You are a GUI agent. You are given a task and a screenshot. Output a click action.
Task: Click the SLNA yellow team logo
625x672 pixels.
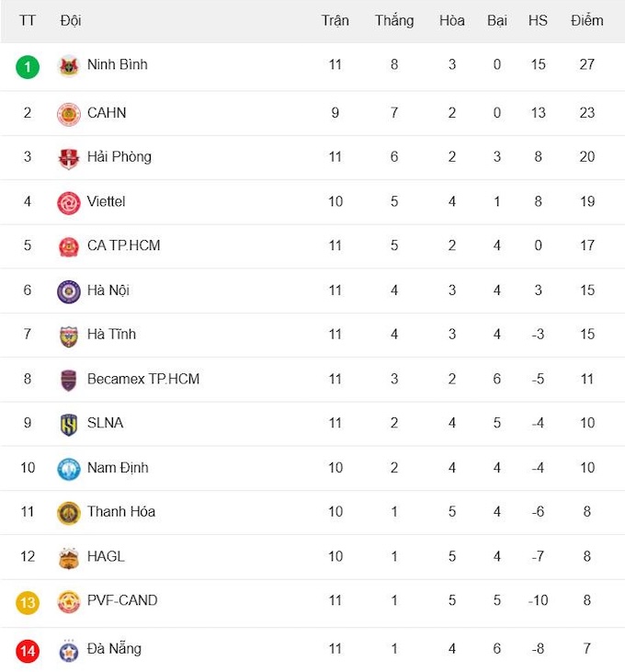pos(69,424)
